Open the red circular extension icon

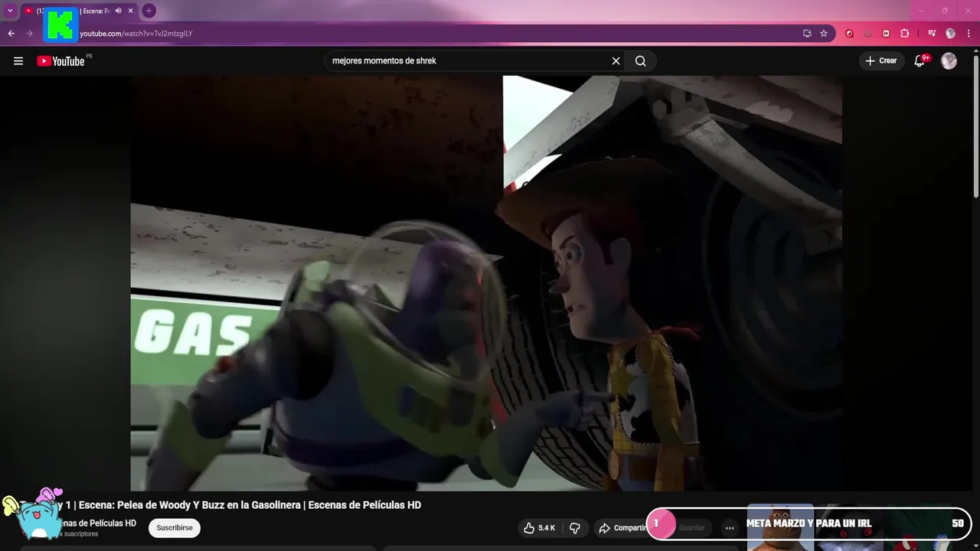849,34
